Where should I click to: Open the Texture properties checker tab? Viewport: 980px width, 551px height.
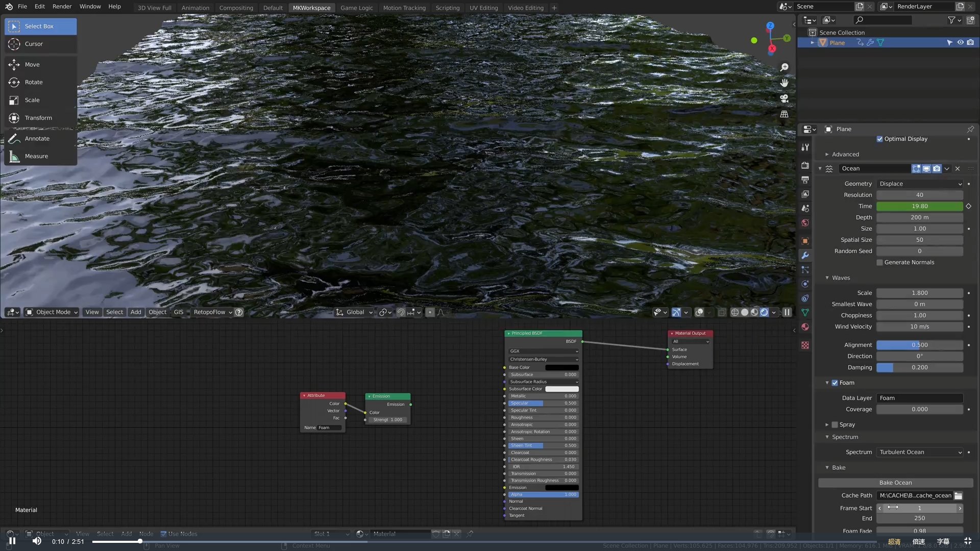805,345
